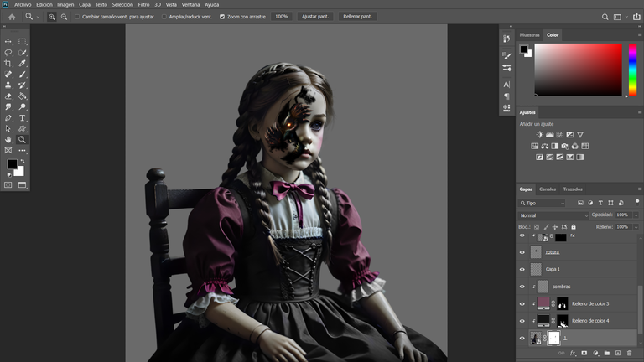Open zoom tool preset dropdown arrow
This screenshot has height=362, width=644.
click(x=39, y=17)
